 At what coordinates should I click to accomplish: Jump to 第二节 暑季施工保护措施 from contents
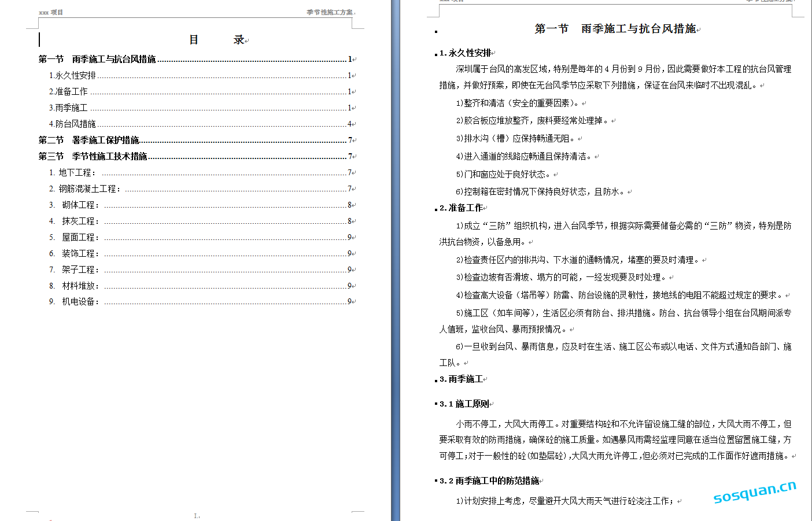tap(88, 140)
